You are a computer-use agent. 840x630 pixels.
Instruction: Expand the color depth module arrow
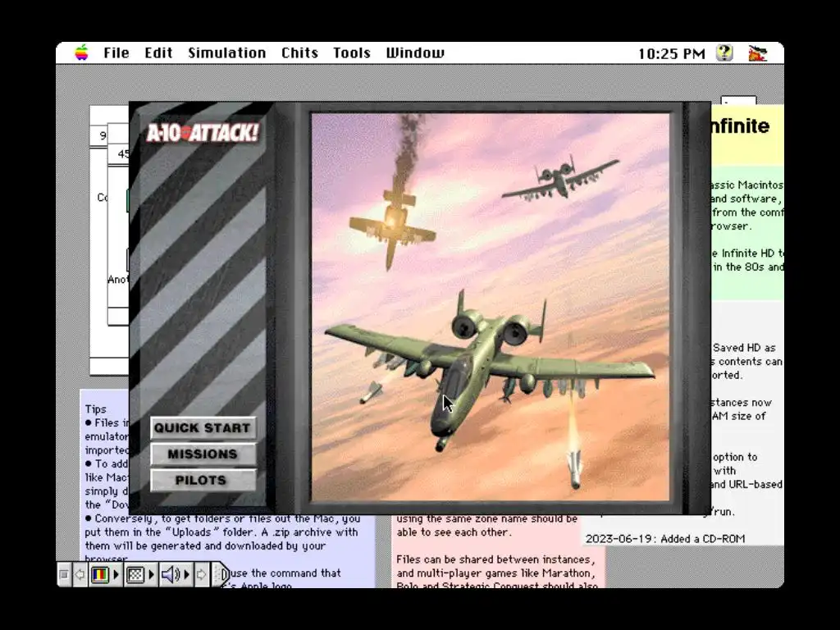(116, 574)
